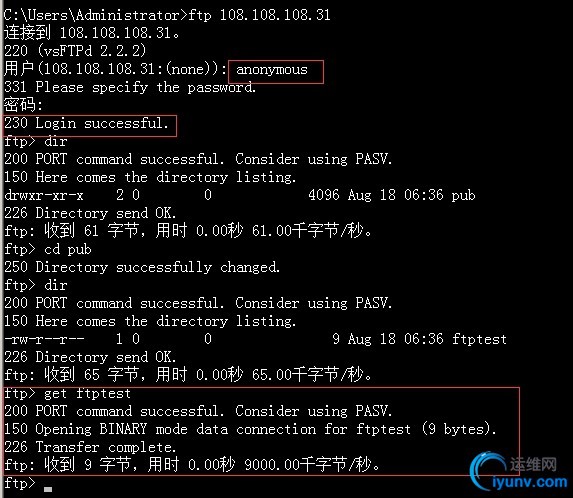
Task: Click the iyunv.com watermark logo
Action: [519, 472]
